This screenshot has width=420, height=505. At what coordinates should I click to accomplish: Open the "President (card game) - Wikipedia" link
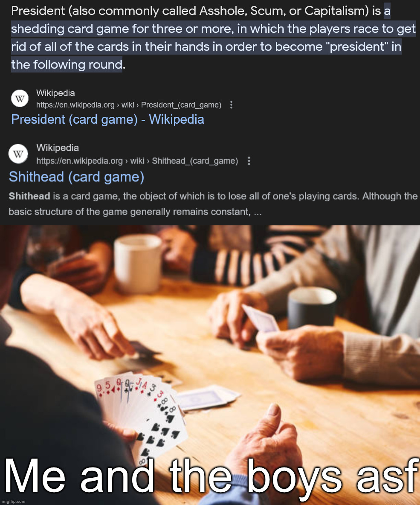click(x=107, y=119)
